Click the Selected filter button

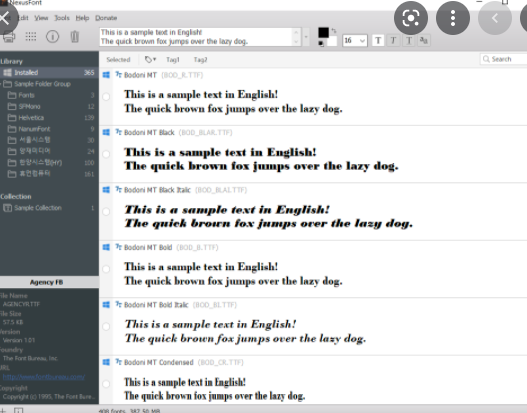[x=118, y=59]
